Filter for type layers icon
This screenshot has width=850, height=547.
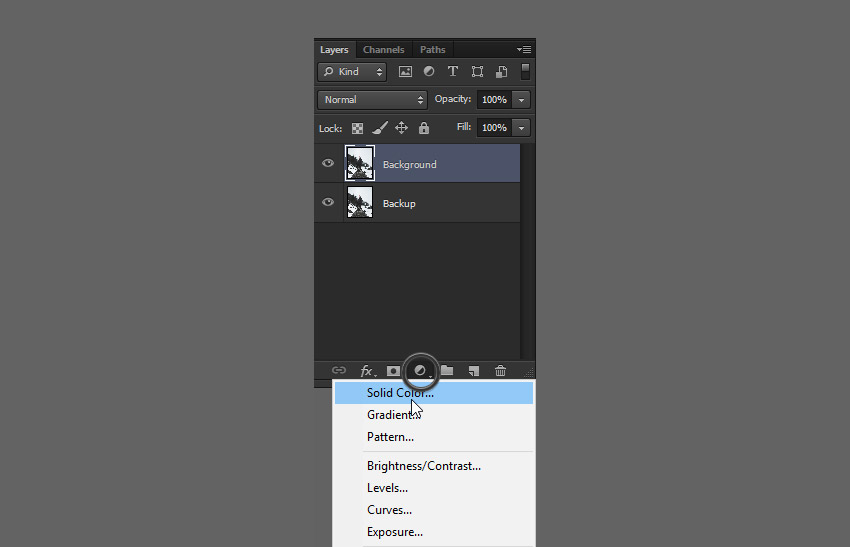click(453, 72)
